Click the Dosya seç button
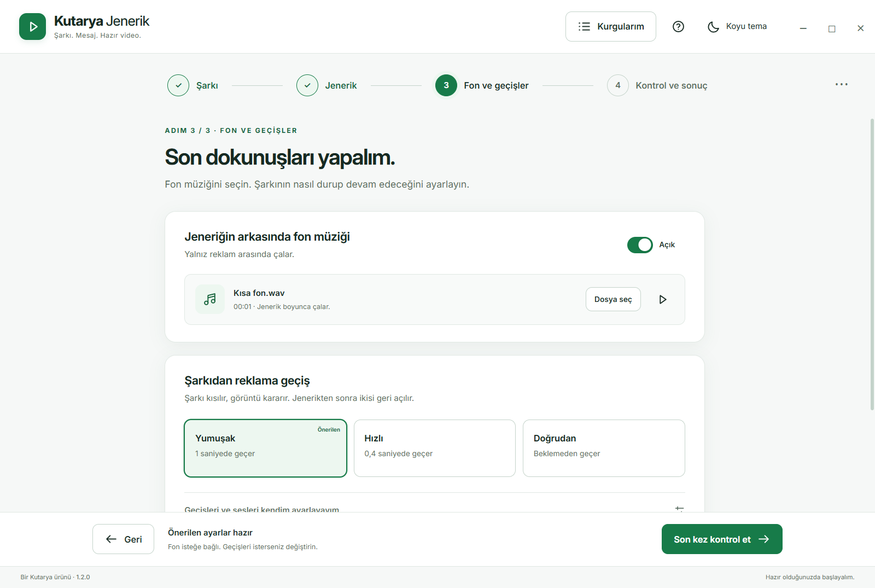875x588 pixels. pyautogui.click(x=613, y=299)
